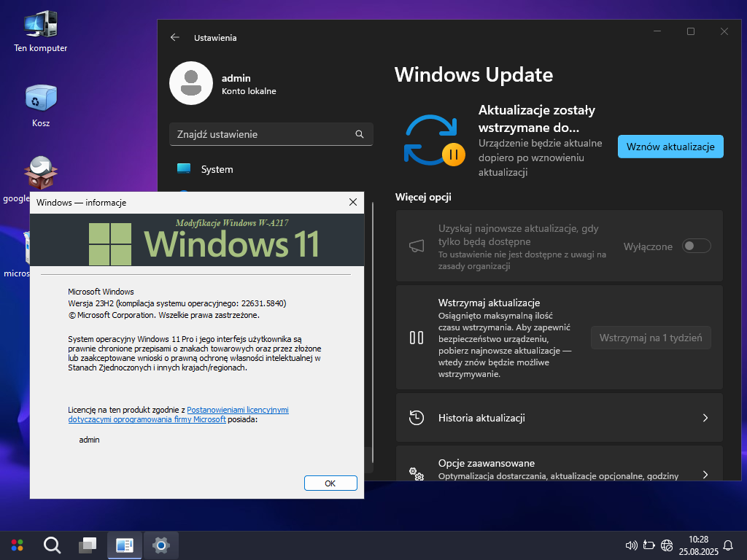Click the Znajdź ustawienie search field

pos(263,134)
